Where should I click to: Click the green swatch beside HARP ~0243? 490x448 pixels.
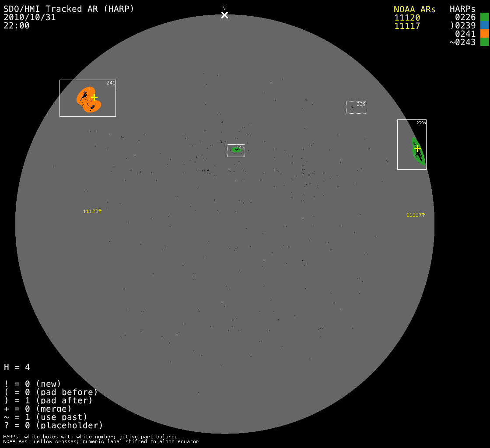click(484, 42)
